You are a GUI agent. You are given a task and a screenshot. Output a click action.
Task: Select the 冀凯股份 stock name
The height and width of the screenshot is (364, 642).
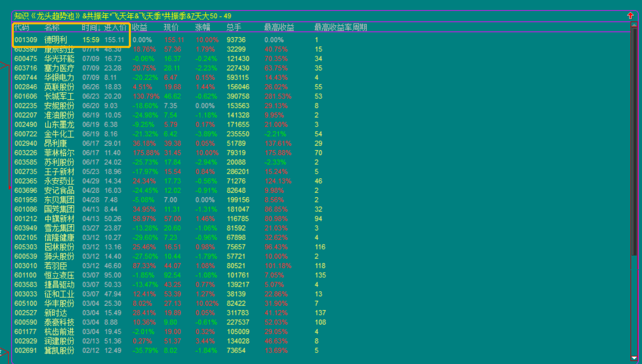pyautogui.click(x=59, y=350)
